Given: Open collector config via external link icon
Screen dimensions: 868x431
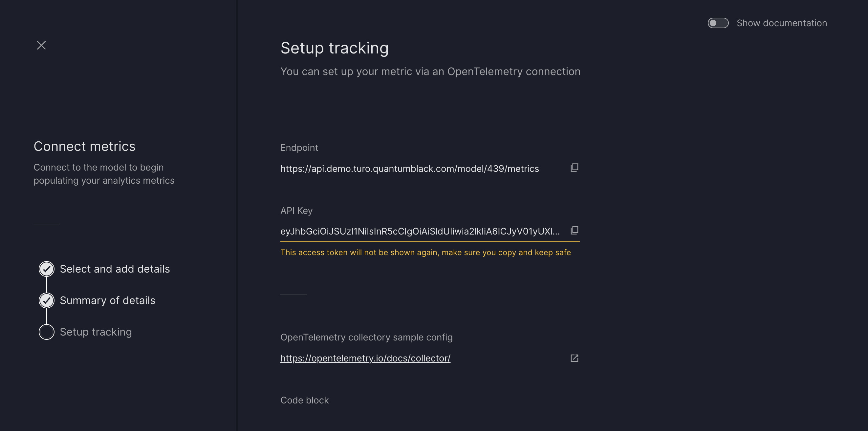Looking at the screenshot, I should pos(575,358).
